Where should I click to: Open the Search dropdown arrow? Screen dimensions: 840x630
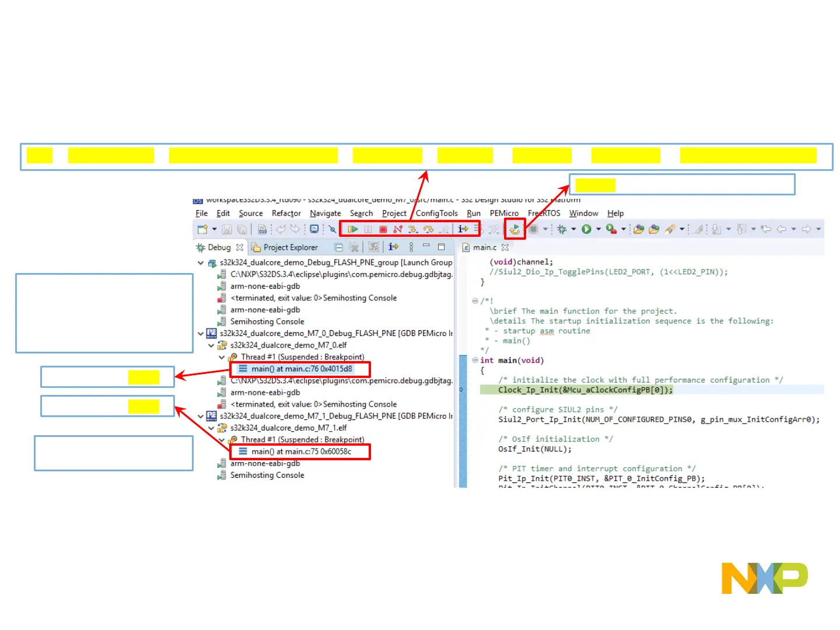tap(682, 229)
